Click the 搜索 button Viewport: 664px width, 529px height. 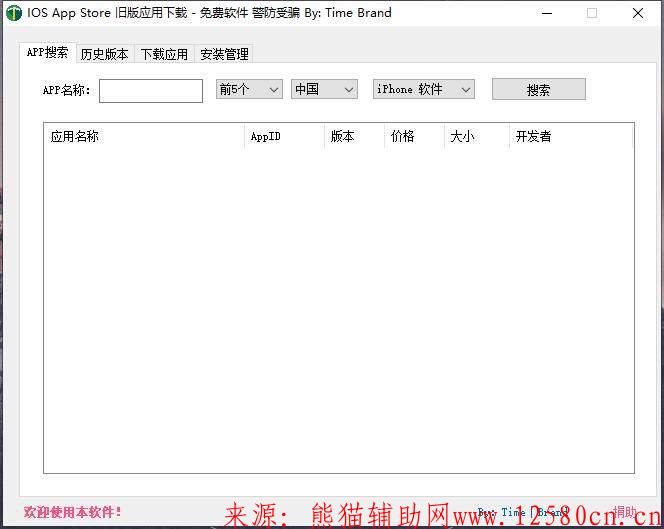(x=539, y=89)
